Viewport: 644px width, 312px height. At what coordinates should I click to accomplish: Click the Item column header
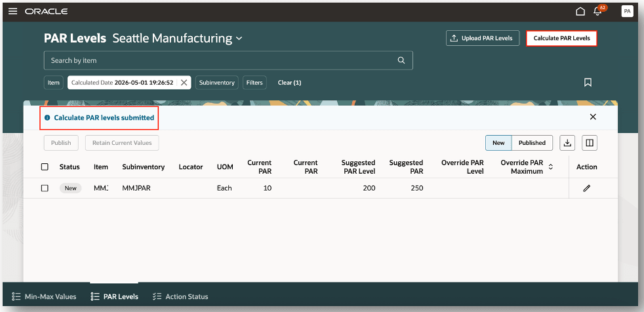pyautogui.click(x=100, y=166)
